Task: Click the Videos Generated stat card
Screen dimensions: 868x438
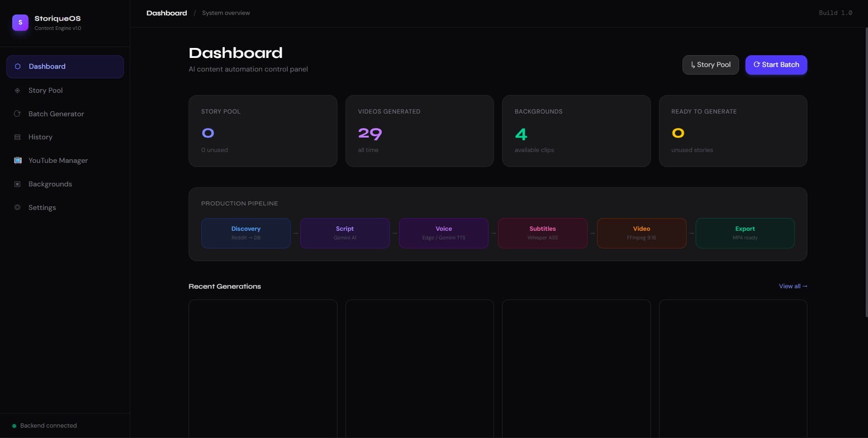Action: click(x=419, y=131)
